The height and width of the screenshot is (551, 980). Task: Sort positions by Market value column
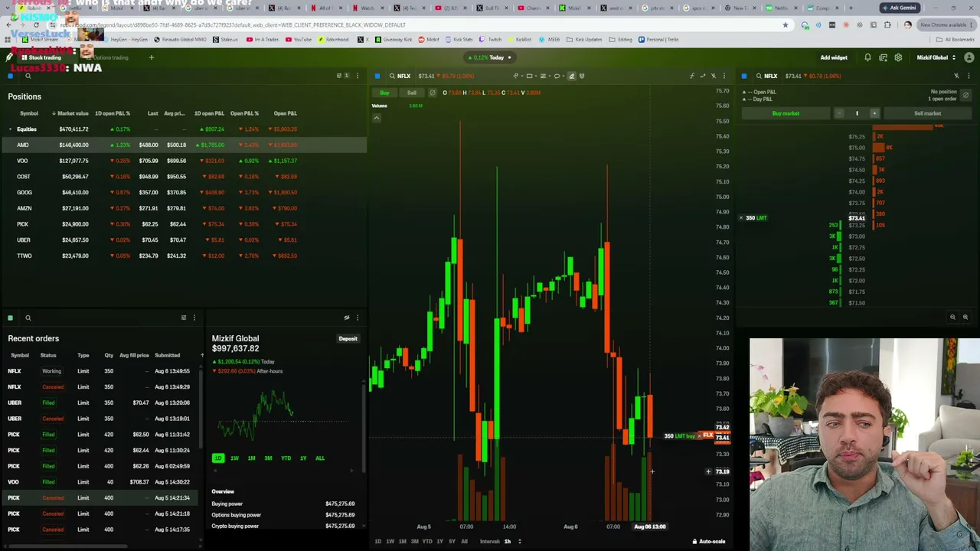(70, 113)
